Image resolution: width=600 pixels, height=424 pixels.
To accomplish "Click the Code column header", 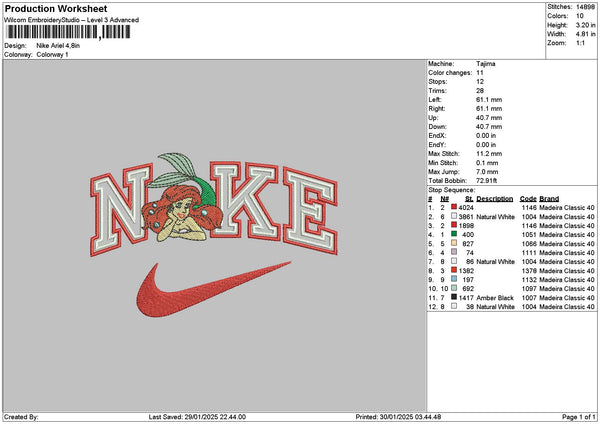I will 528,199.
